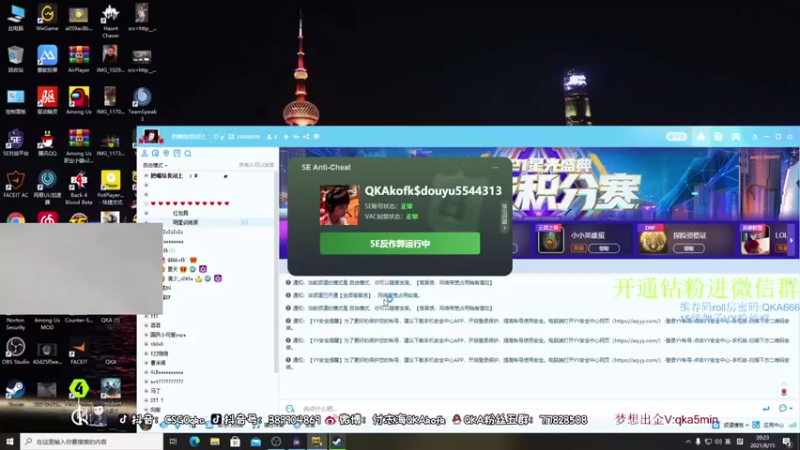Image resolution: width=800 pixels, height=450 pixels.
Task: Select user 夏天 in the channel member list
Action: tap(173, 269)
